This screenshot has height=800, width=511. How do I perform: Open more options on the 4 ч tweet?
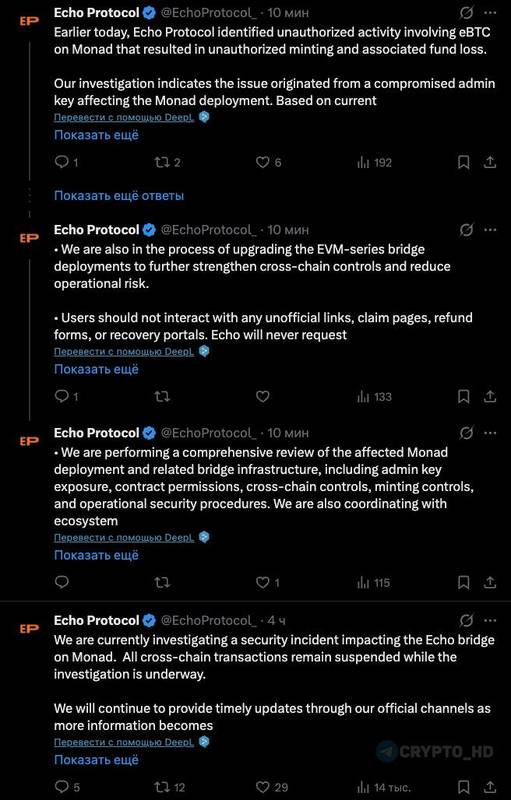pyautogui.click(x=490, y=620)
